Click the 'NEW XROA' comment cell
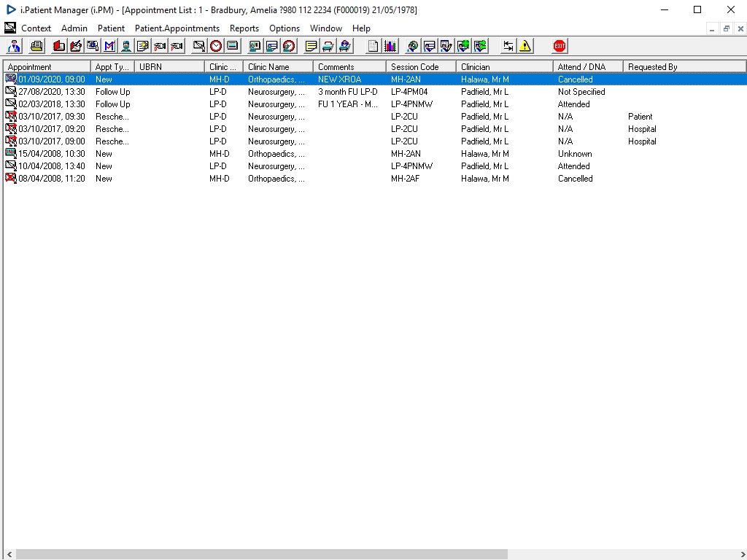Screen dimensions: 747x560 (x=340, y=79)
